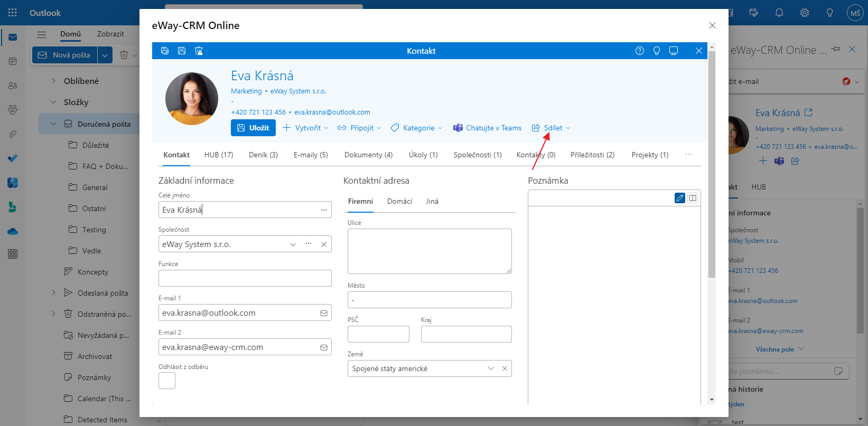The image size is (868, 426).
Task: Switch to the Úkoly (1) tab
Action: [423, 155]
